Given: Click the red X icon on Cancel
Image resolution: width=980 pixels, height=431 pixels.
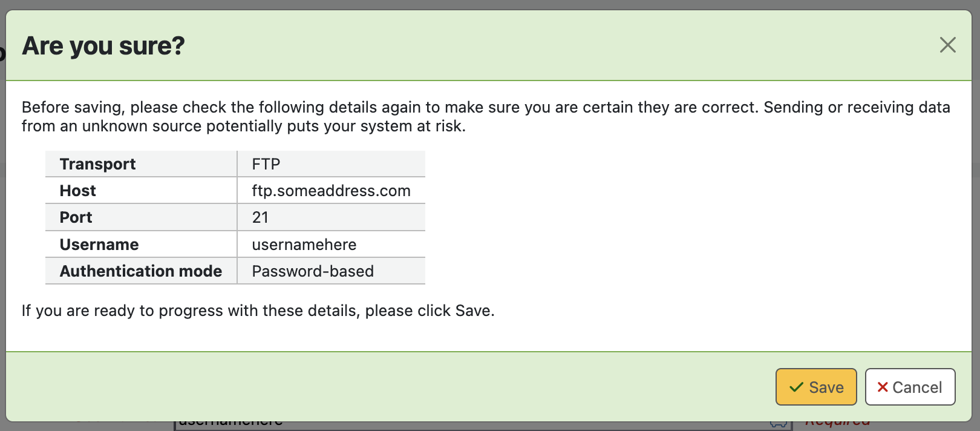Looking at the screenshot, I should 883,387.
